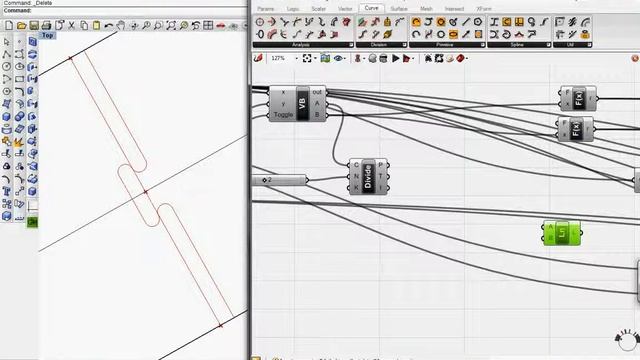Viewport: 640px width, 360px height.
Task: Click the number slider showing 2
Action: point(279,180)
